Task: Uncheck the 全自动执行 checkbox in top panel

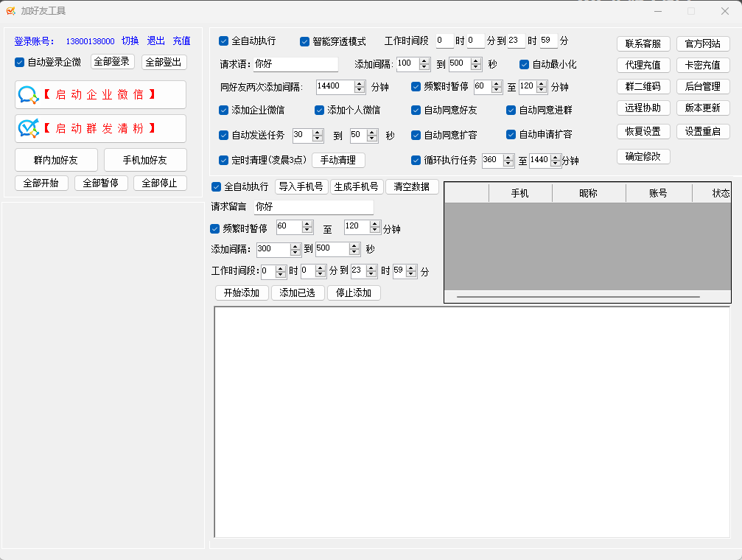Action: tap(224, 41)
